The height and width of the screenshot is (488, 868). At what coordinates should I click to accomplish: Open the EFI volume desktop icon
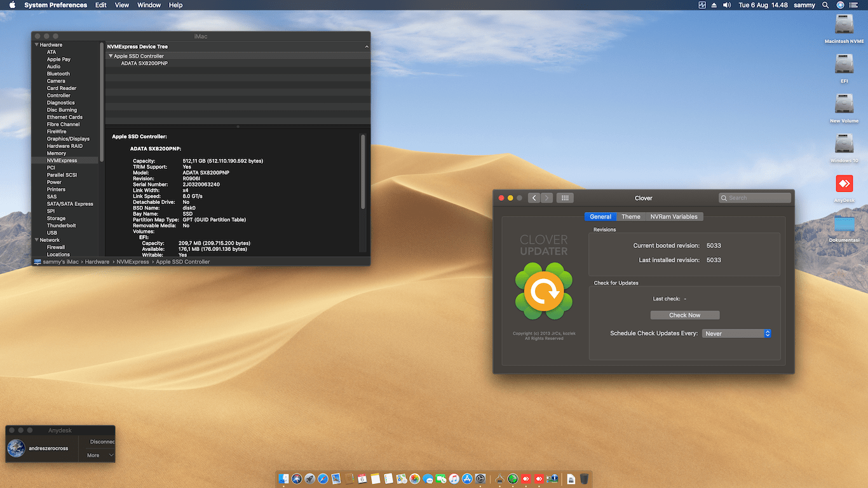point(844,65)
